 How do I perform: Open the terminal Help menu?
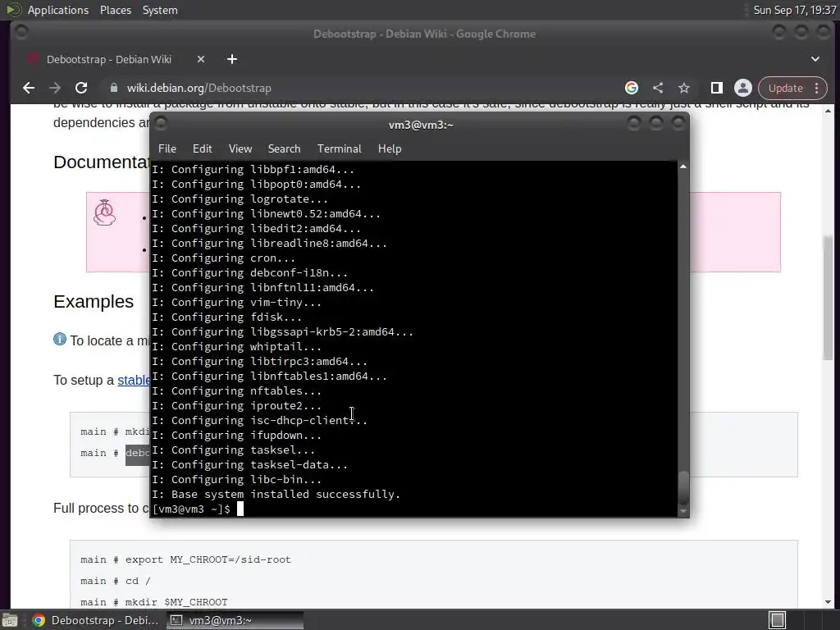pyautogui.click(x=390, y=149)
